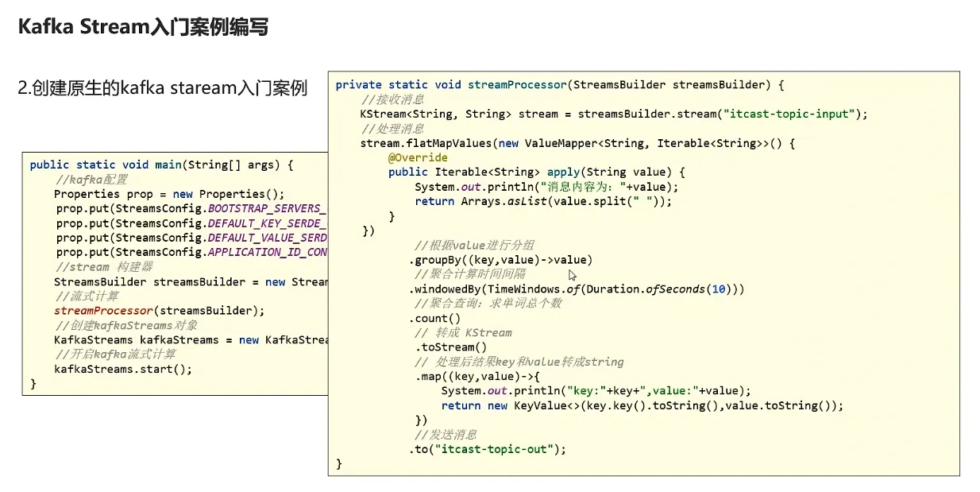Click the .toStream() method call

click(x=450, y=347)
